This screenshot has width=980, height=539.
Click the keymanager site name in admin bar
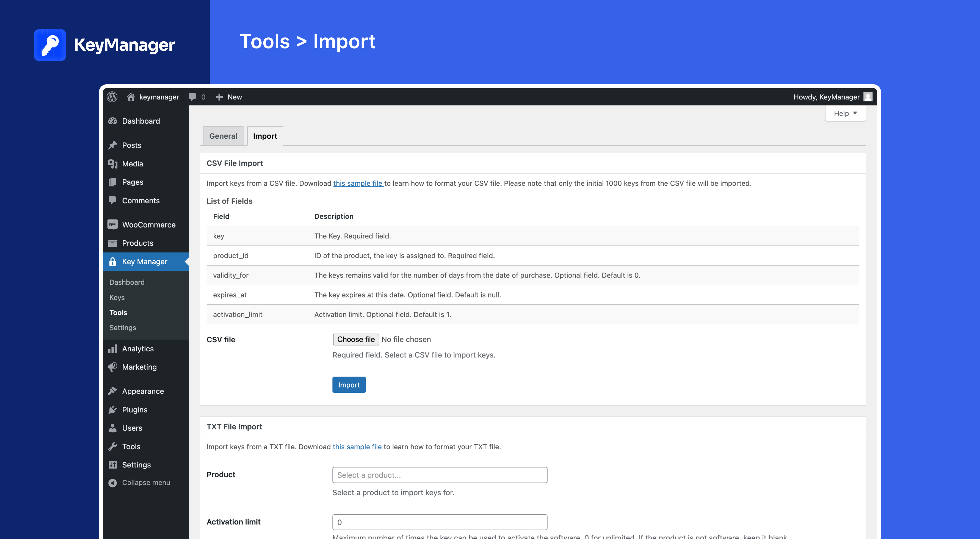click(x=159, y=97)
